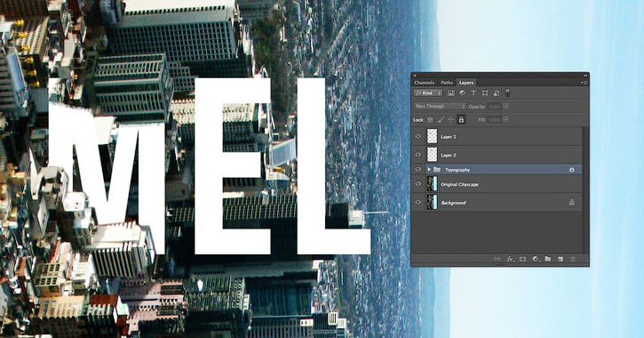Toggle the layer filtering switch
This screenshot has width=644, height=338.
(x=507, y=93)
